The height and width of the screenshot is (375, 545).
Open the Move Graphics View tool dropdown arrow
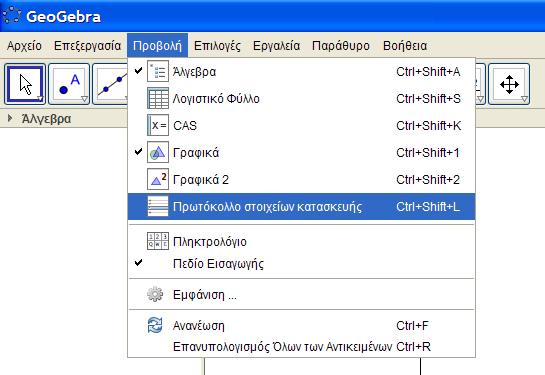coord(524,99)
